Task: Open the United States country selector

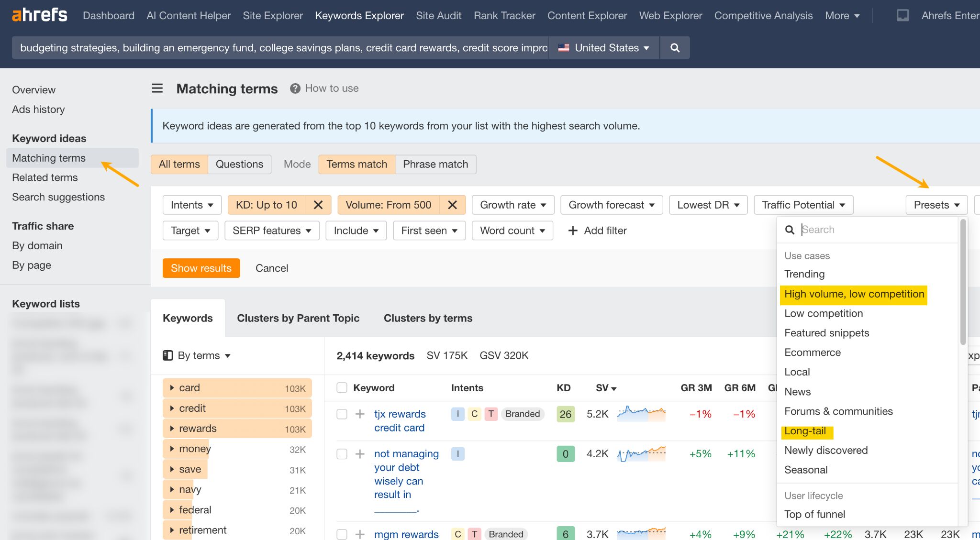Action: pos(603,47)
